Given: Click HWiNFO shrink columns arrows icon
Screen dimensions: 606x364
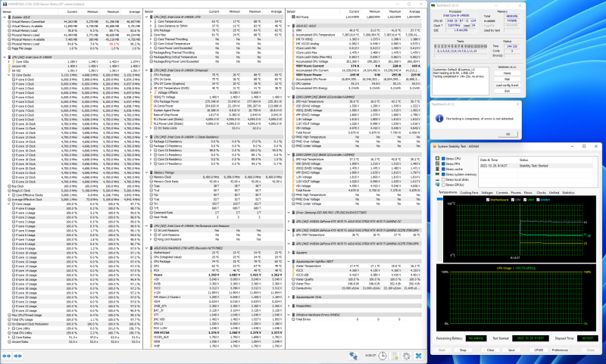Looking at the screenshot, I should click(x=17, y=356).
